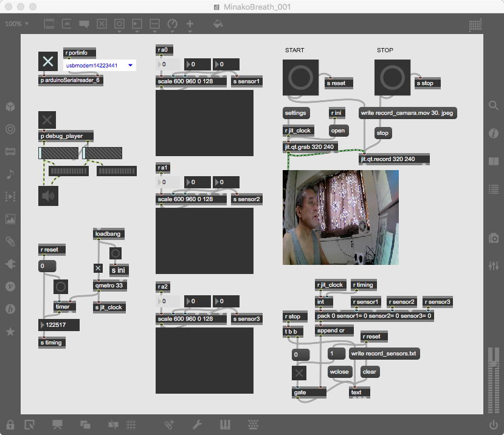Toggle the X above qmetro 33
The width and height of the screenshot is (504, 435).
(98, 268)
